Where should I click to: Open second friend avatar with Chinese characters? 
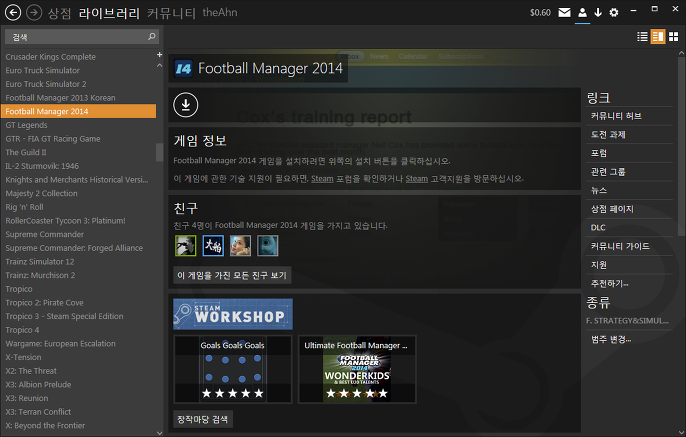click(x=213, y=245)
